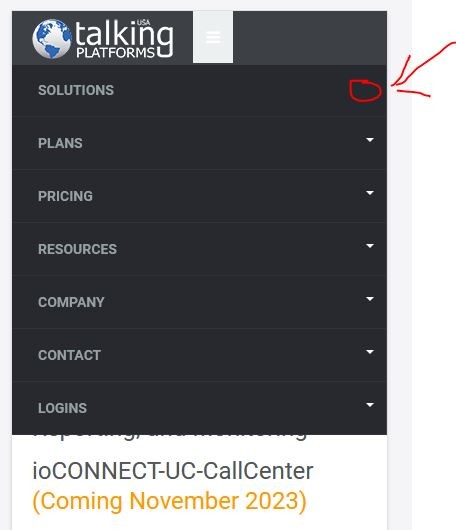Click the hamburger menu toggle icon
Screen dimensions: 456x530
pyautogui.click(x=213, y=37)
